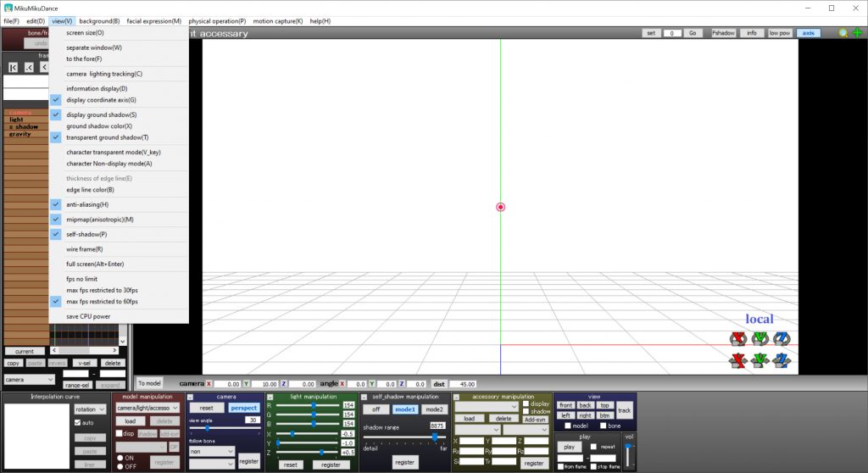Click the red X-axis move gizmo icon
Image resolution: width=868 pixels, height=473 pixels.
(x=738, y=360)
